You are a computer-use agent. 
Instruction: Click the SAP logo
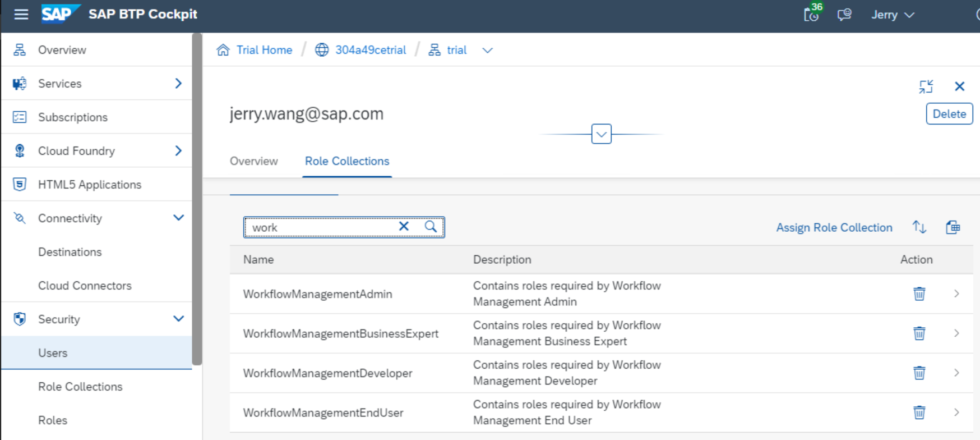pos(61,13)
